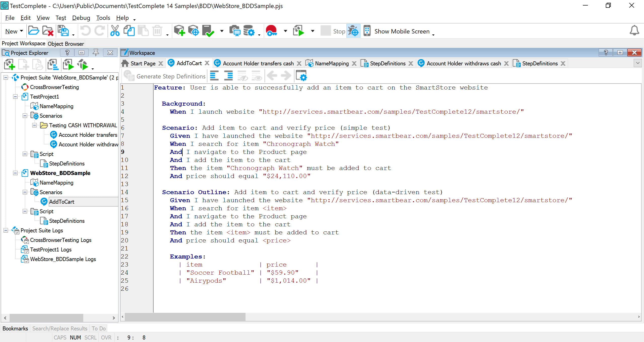Open the Debug menu
The width and height of the screenshot is (644, 342).
(81, 18)
